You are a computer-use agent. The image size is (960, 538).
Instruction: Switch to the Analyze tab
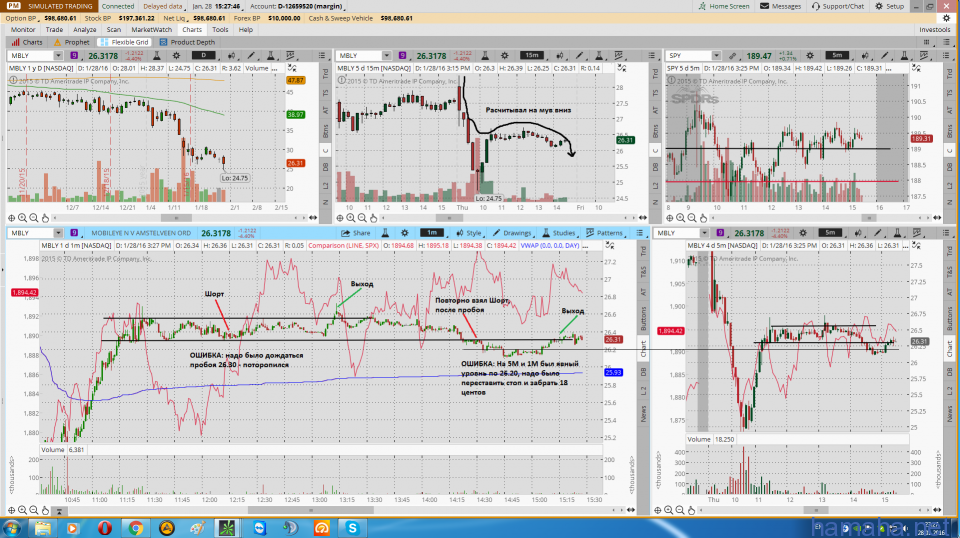tap(84, 29)
